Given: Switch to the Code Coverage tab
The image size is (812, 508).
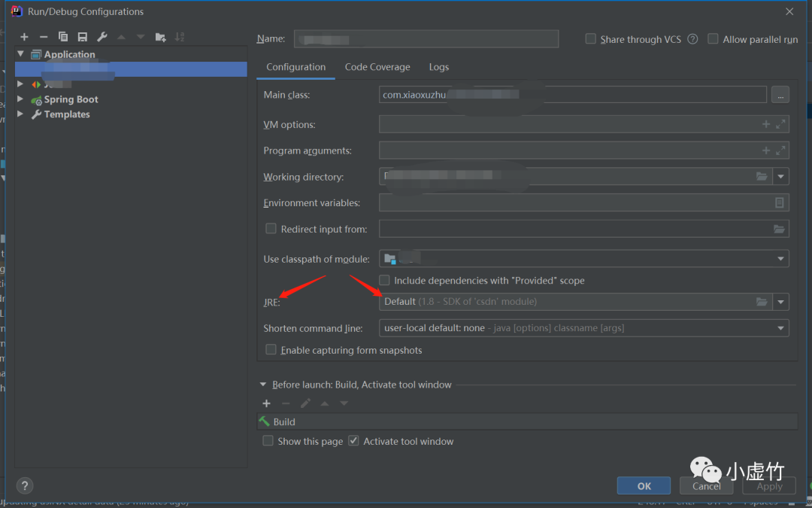Looking at the screenshot, I should (377, 67).
